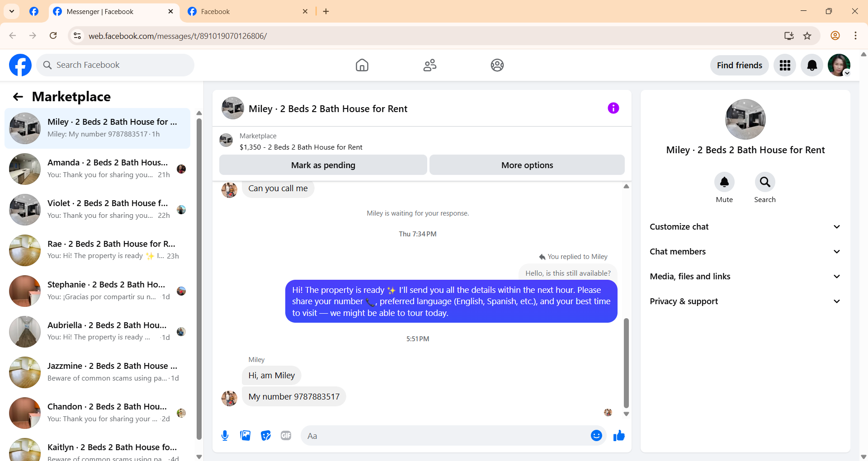Navigate back in browser

click(x=13, y=36)
